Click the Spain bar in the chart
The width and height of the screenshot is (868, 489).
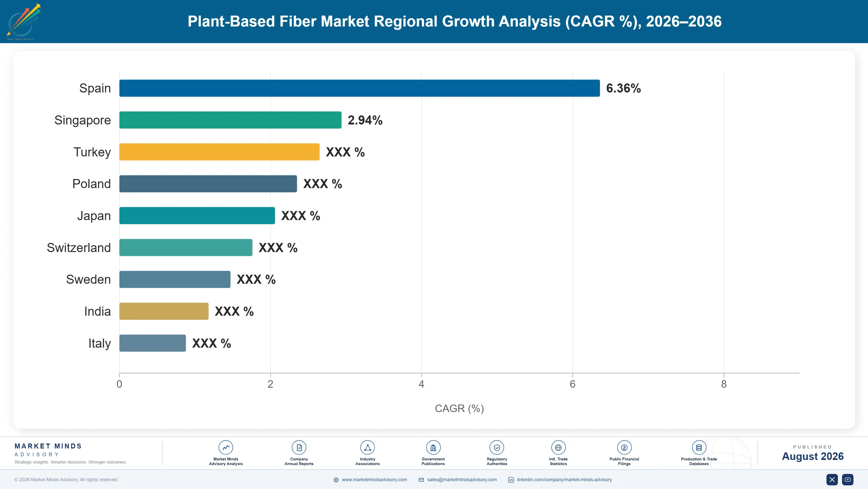tap(360, 88)
